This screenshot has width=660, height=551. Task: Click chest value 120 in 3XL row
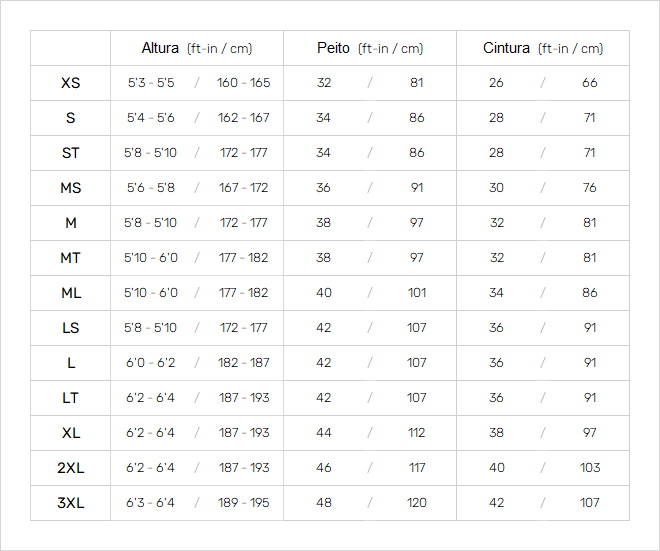click(416, 503)
